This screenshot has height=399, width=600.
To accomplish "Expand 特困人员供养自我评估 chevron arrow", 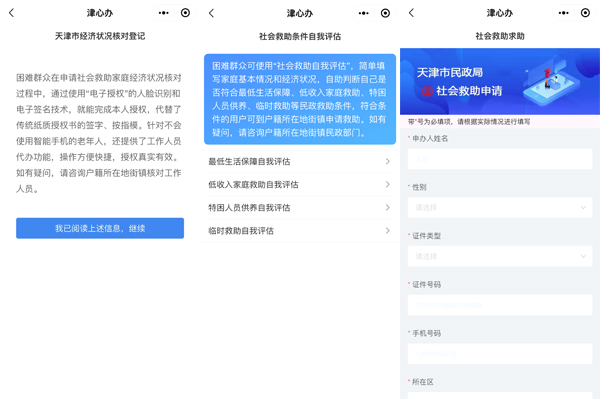I will (x=388, y=208).
